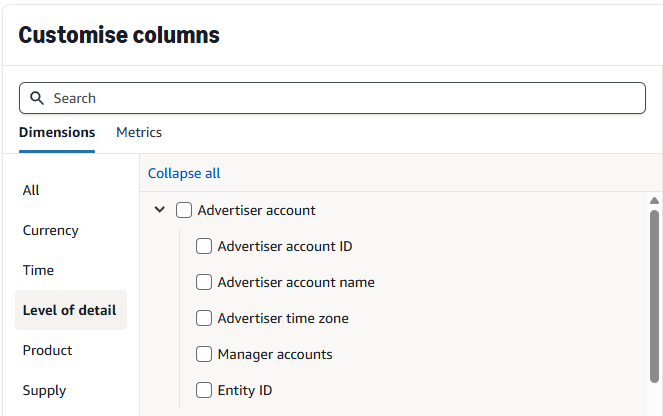The image size is (663, 416).
Task: Click the scrollbar up arrow
Action: [654, 200]
